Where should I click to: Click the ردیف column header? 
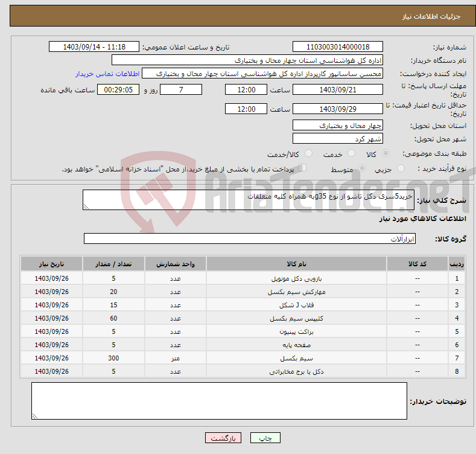click(x=457, y=264)
